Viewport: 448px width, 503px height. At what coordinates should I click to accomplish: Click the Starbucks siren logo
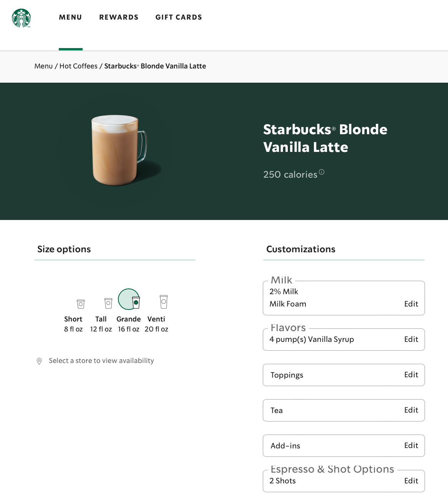(x=21, y=18)
